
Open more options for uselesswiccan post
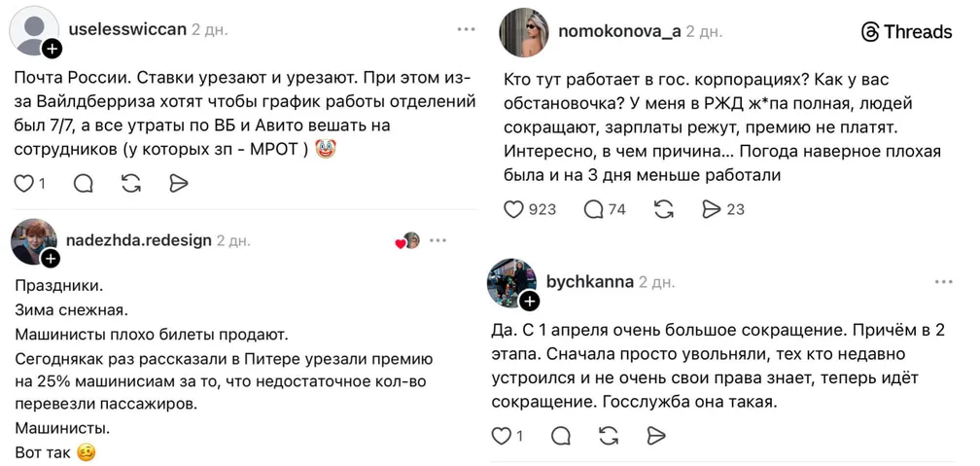[x=466, y=29]
